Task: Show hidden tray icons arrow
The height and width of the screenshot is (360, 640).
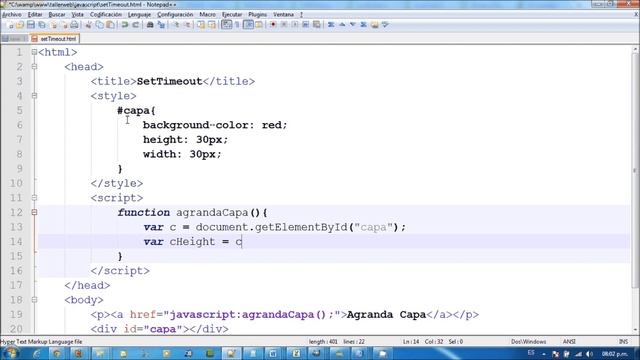Action: coord(544,354)
